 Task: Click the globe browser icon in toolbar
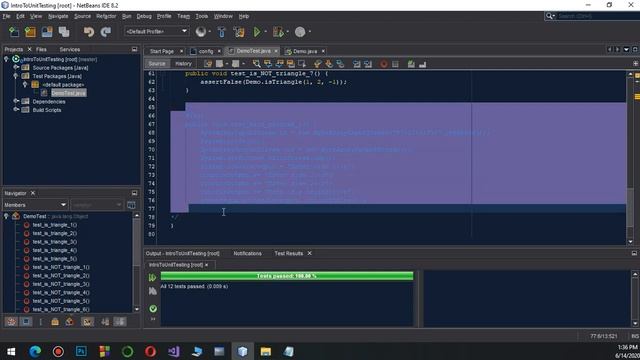(200, 32)
